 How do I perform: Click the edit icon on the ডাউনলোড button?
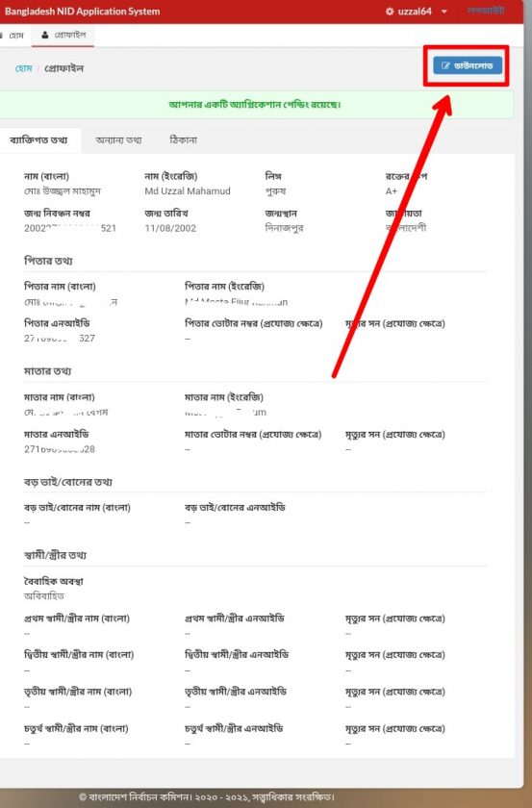pyautogui.click(x=445, y=66)
